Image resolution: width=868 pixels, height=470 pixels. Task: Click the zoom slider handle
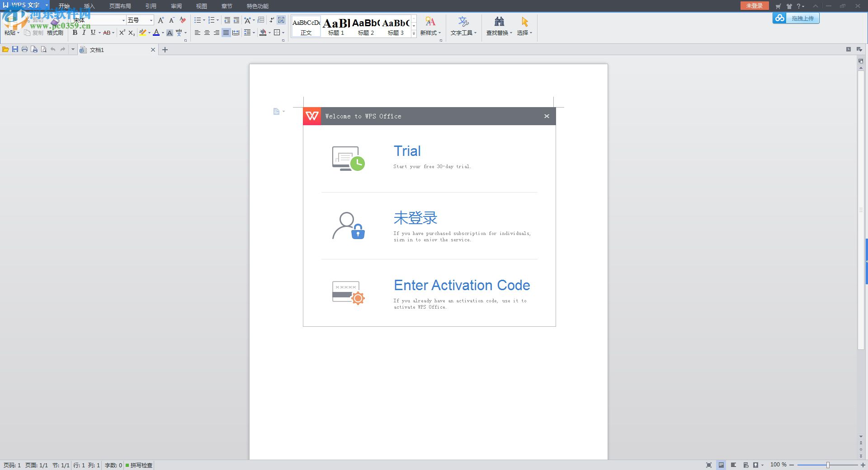pyautogui.click(x=828, y=465)
